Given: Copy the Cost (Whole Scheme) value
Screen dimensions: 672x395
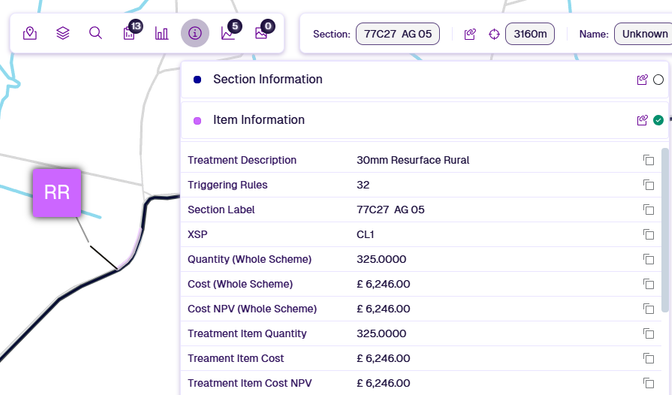Looking at the screenshot, I should coord(648,284).
